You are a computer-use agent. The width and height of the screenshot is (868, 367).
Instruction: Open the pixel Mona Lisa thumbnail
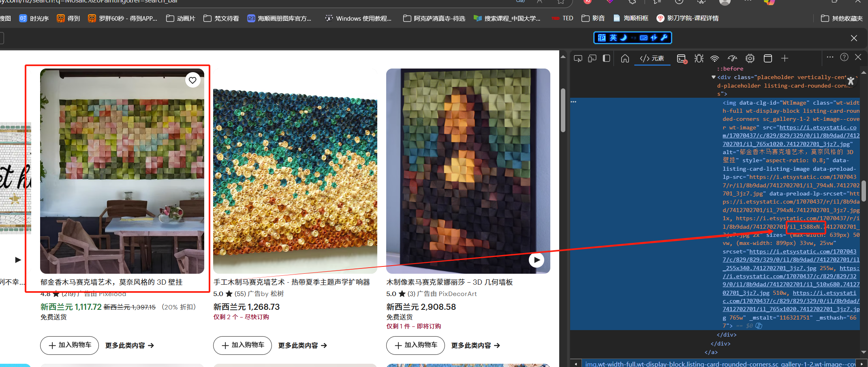[x=468, y=171]
